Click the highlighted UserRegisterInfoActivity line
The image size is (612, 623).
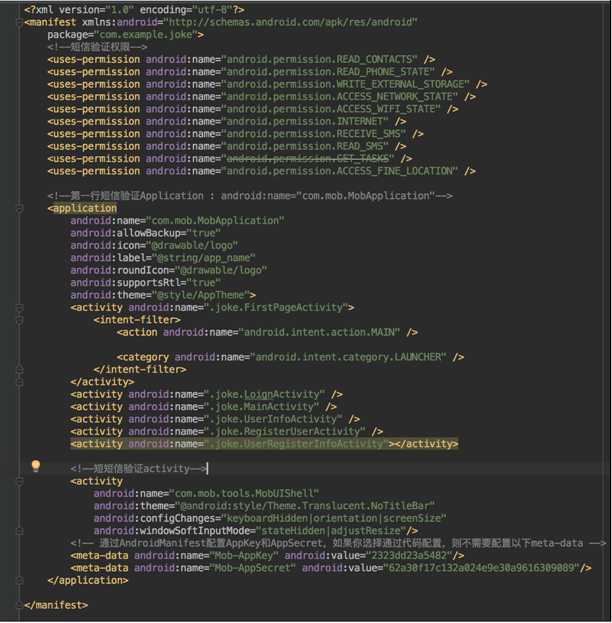click(x=264, y=444)
